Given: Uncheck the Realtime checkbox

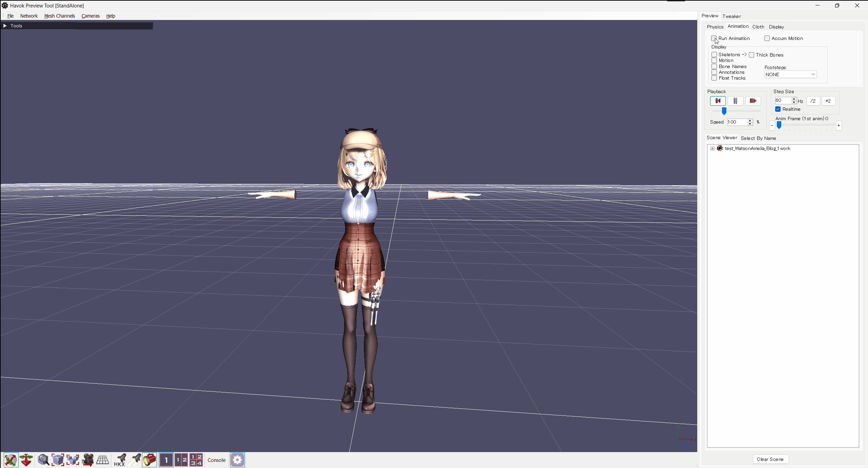Looking at the screenshot, I should 778,109.
